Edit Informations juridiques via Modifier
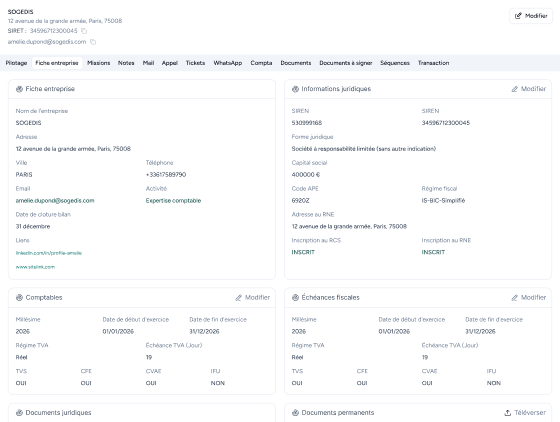560x422 pixels. click(x=529, y=89)
